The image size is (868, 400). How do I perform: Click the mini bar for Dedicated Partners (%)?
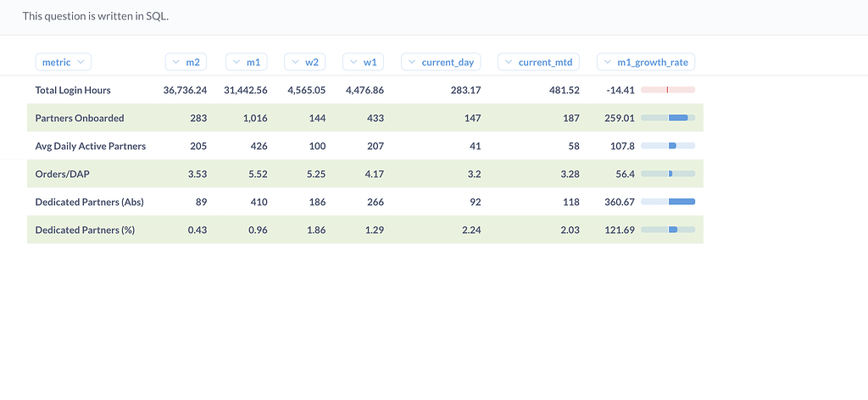coord(668,230)
